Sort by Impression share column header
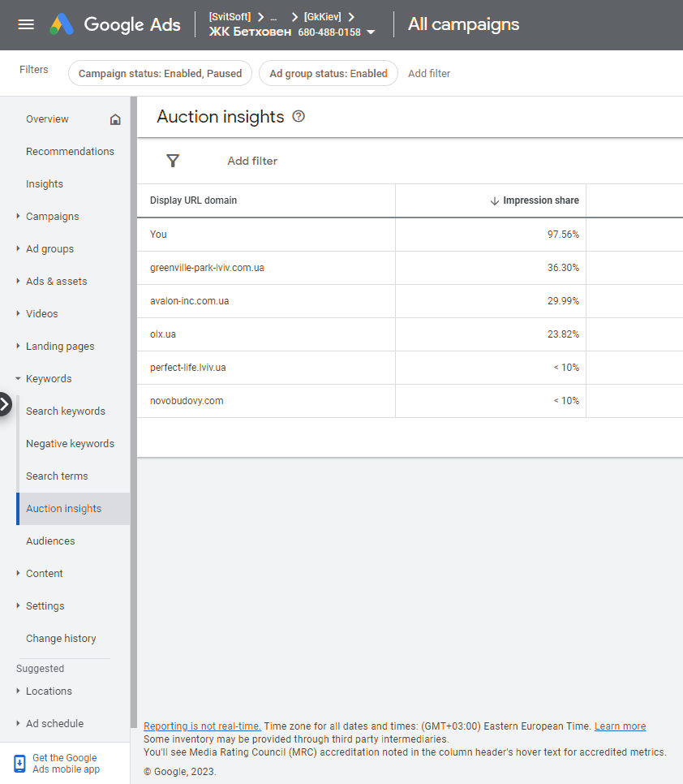 point(540,200)
